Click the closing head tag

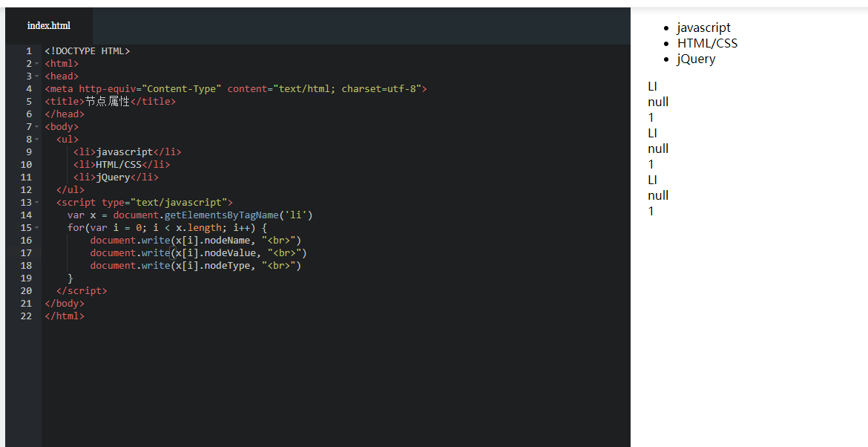tap(65, 114)
